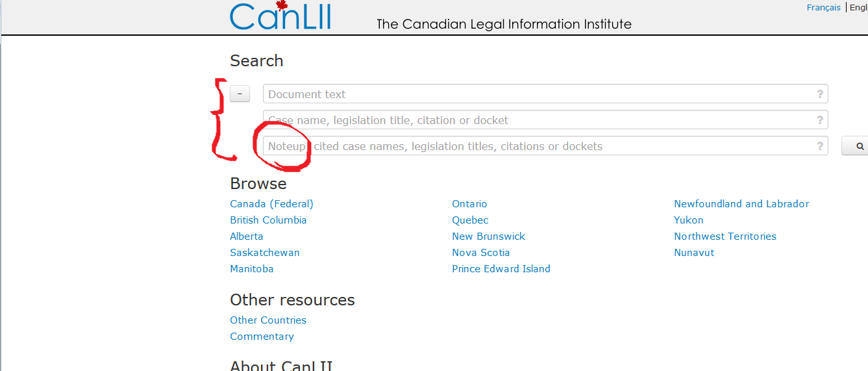Open the Quebec link
This screenshot has width=868, height=371.
tap(470, 220)
